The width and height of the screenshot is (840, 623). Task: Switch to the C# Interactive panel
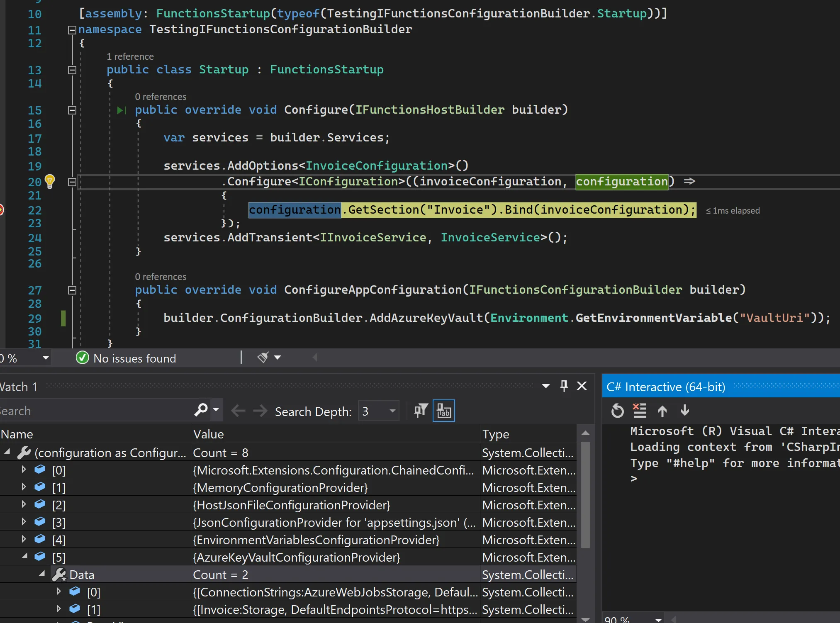[x=666, y=386]
